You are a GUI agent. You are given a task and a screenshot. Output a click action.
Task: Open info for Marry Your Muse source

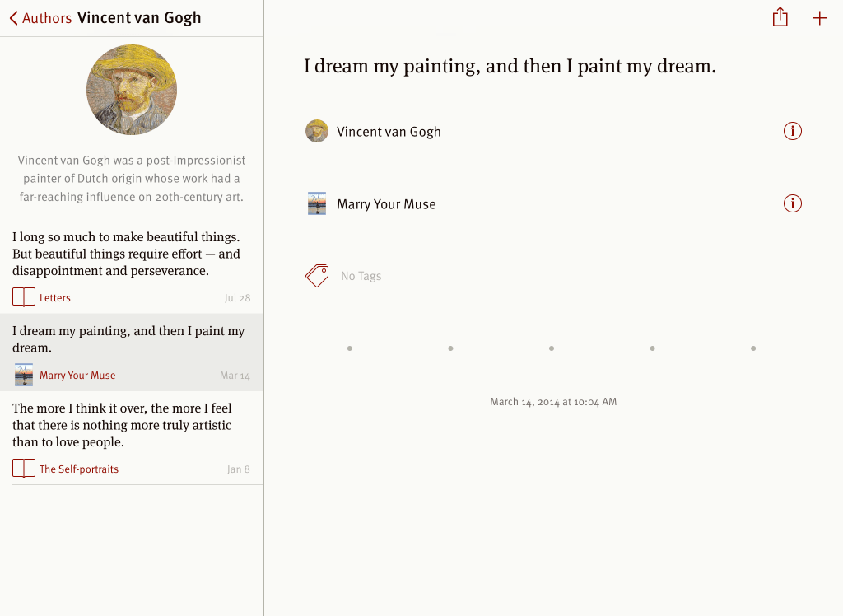pos(792,203)
